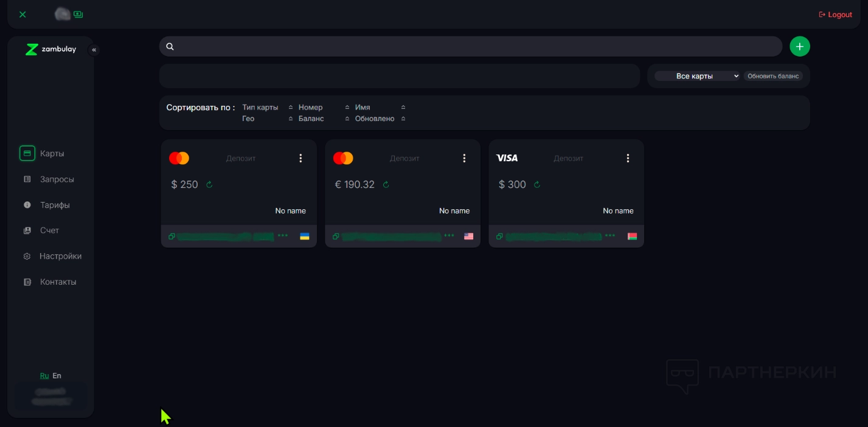
Task: Click Депозит label on $ 250 card
Action: click(x=241, y=158)
